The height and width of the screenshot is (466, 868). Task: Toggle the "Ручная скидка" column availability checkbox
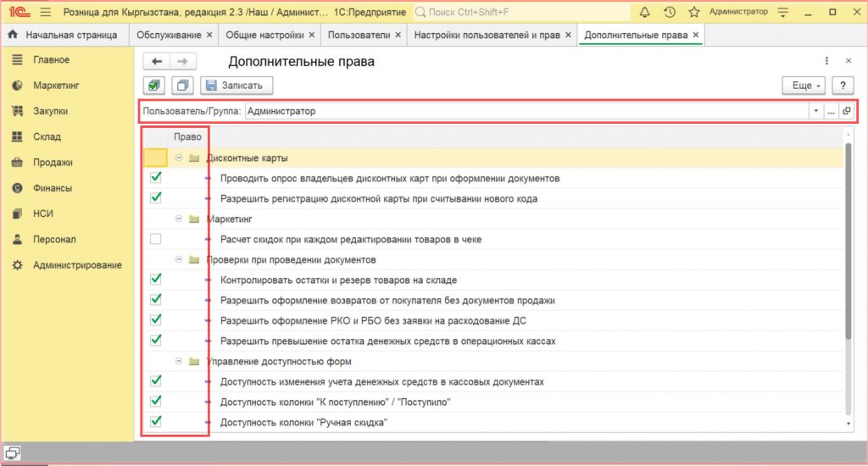coord(155,422)
